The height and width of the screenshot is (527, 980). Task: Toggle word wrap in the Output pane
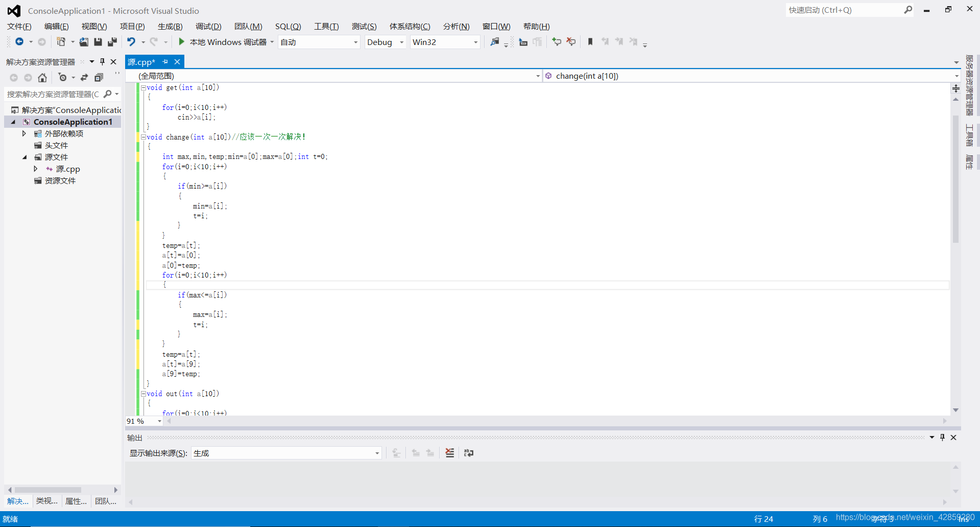pyautogui.click(x=468, y=453)
